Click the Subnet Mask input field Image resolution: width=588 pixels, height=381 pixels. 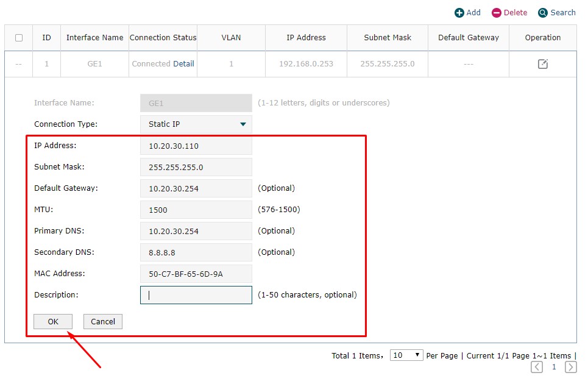click(196, 167)
